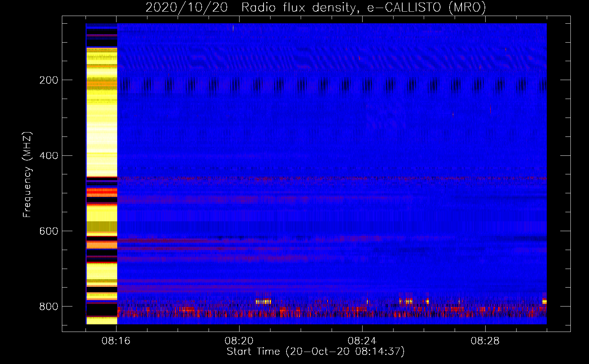Click the 'Start Time (20-Oct-20 08:14:37)' label
589x364 pixels.
pos(316,352)
